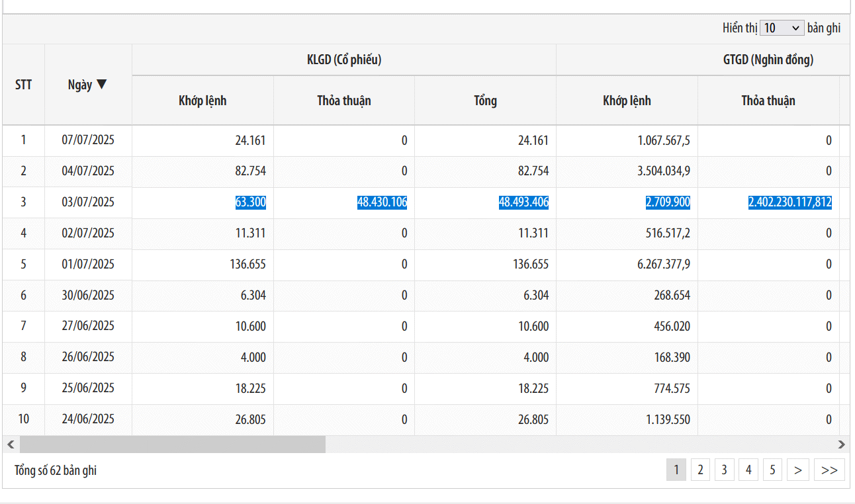Screen dimensions: 855x504
Task: Go to next page arrow
Action: tap(798, 470)
